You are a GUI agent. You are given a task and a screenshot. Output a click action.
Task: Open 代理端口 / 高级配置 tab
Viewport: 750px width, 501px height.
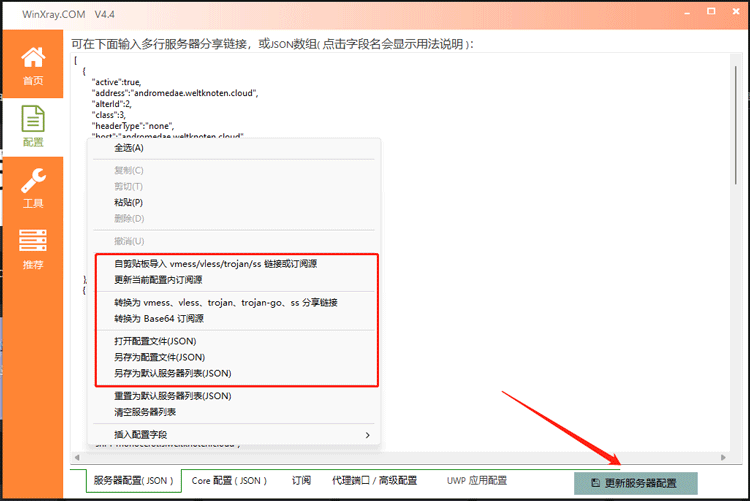point(375,480)
